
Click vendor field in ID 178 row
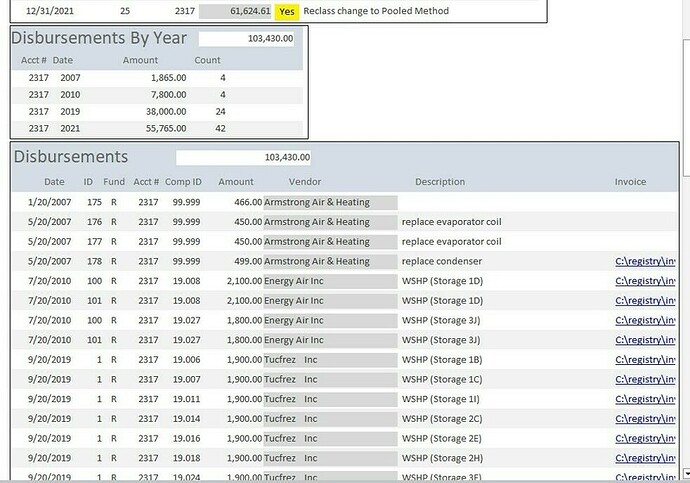point(330,261)
